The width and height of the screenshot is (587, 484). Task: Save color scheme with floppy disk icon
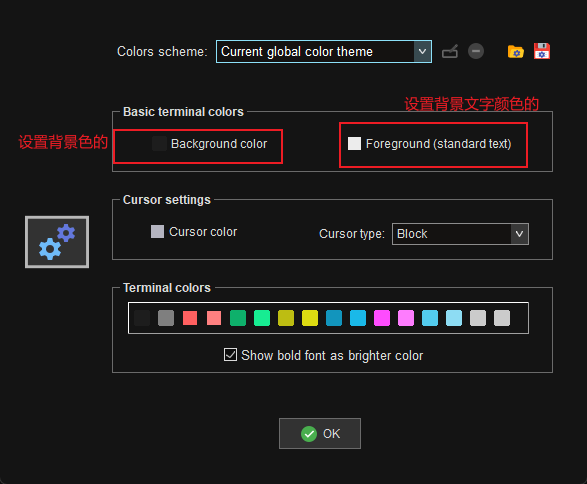tap(542, 51)
